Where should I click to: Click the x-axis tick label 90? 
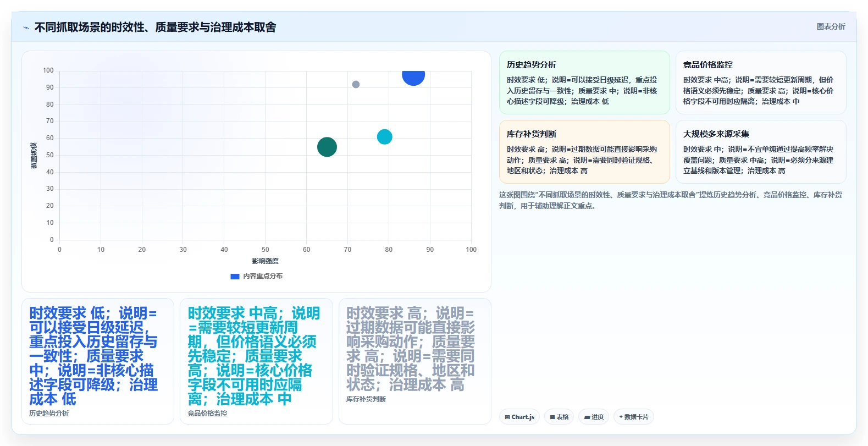click(x=430, y=250)
